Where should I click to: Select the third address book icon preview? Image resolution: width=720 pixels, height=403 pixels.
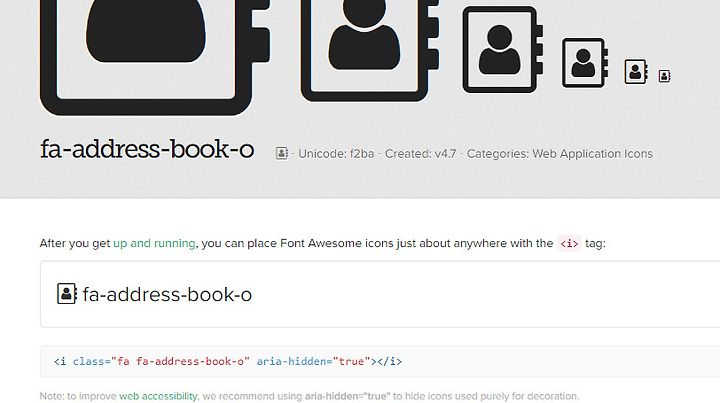(x=503, y=50)
